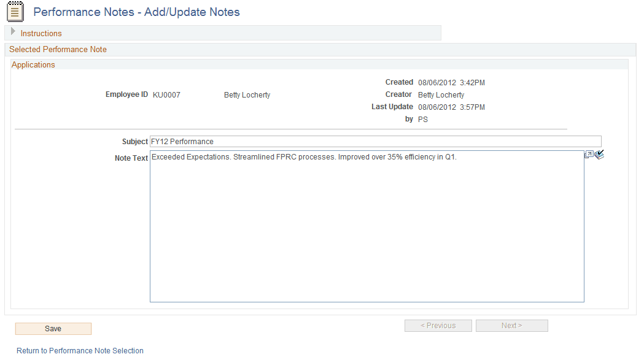Click the pop-out arrow icon on Note Text
Screen dimensions: 644x357
[x=589, y=154]
